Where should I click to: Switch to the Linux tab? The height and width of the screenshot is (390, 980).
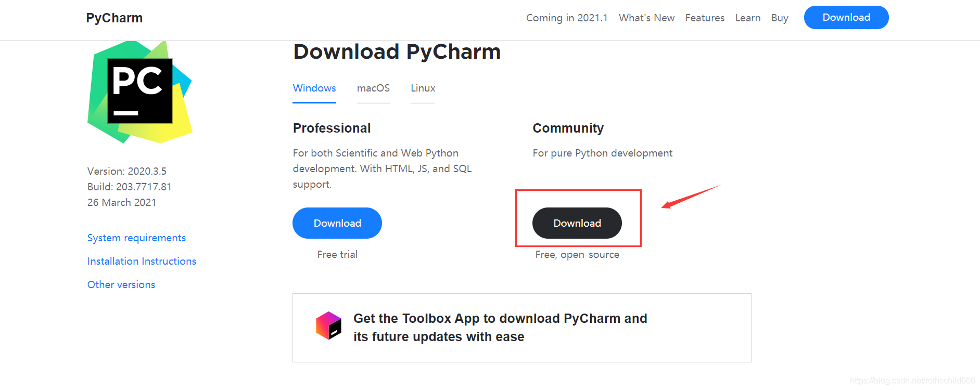pyautogui.click(x=423, y=88)
